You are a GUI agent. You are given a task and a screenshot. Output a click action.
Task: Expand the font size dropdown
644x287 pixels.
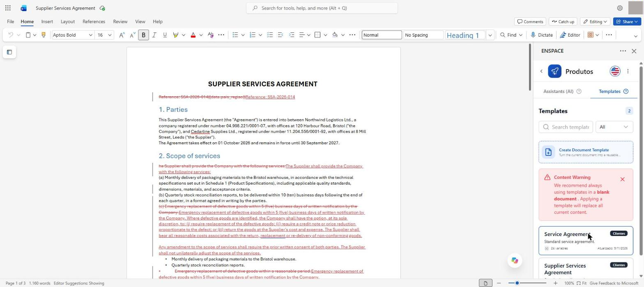tap(110, 35)
